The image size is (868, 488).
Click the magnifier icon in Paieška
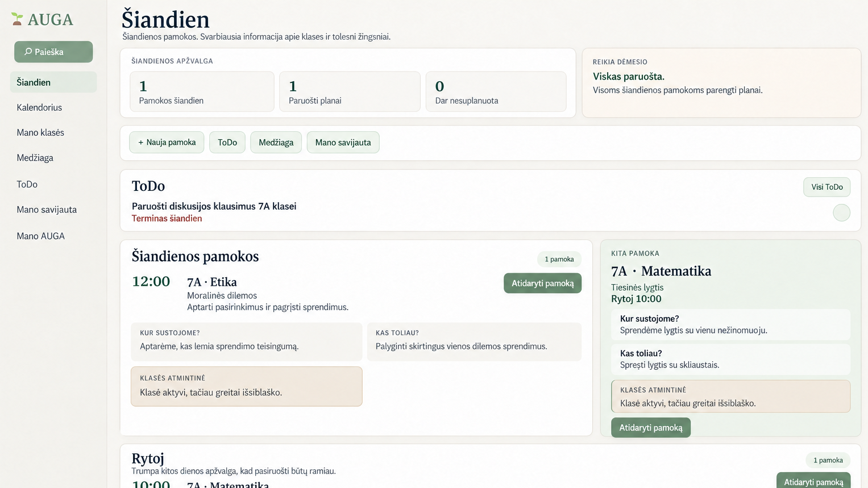pos(28,52)
